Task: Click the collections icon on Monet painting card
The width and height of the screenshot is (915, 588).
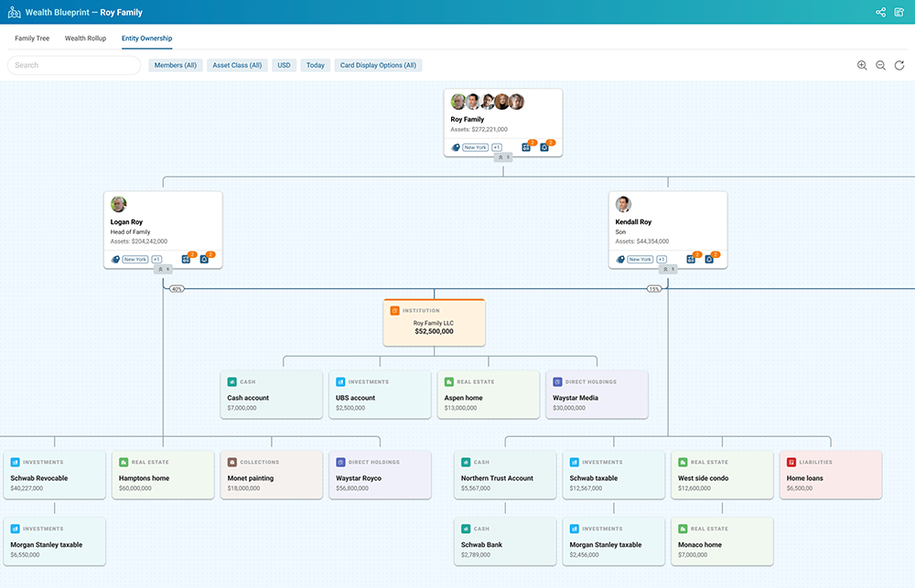Action: [x=231, y=462]
